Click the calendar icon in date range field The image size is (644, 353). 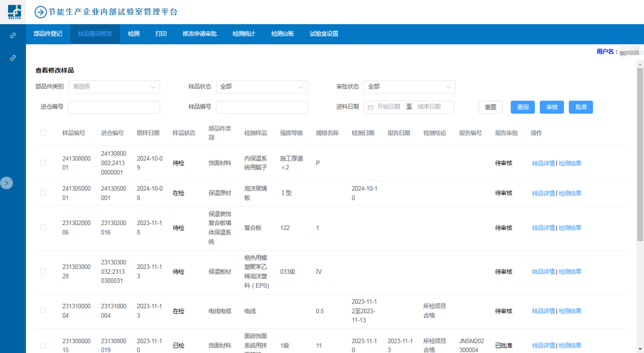coord(371,107)
